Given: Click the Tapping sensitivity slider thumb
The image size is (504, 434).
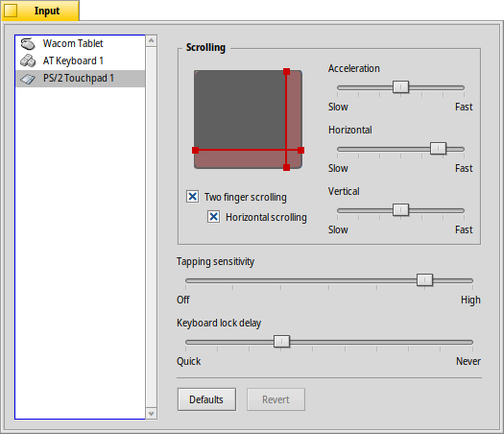Looking at the screenshot, I should click(424, 280).
